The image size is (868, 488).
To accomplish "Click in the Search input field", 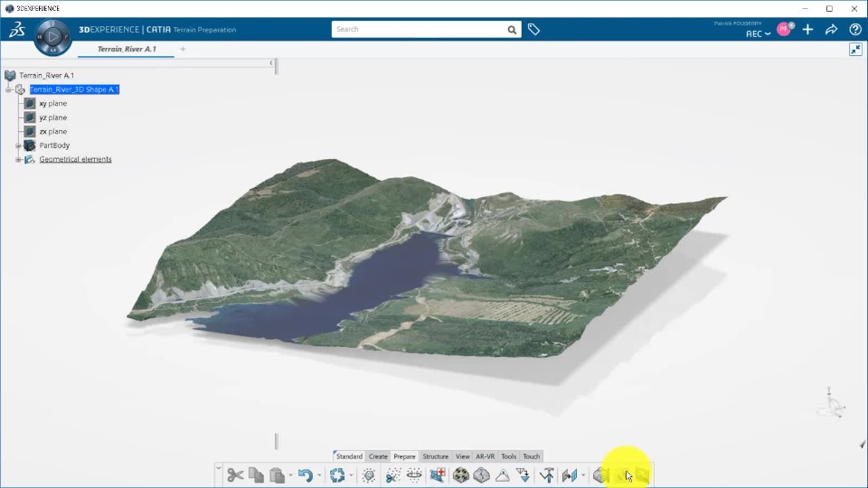I will (x=419, y=29).
